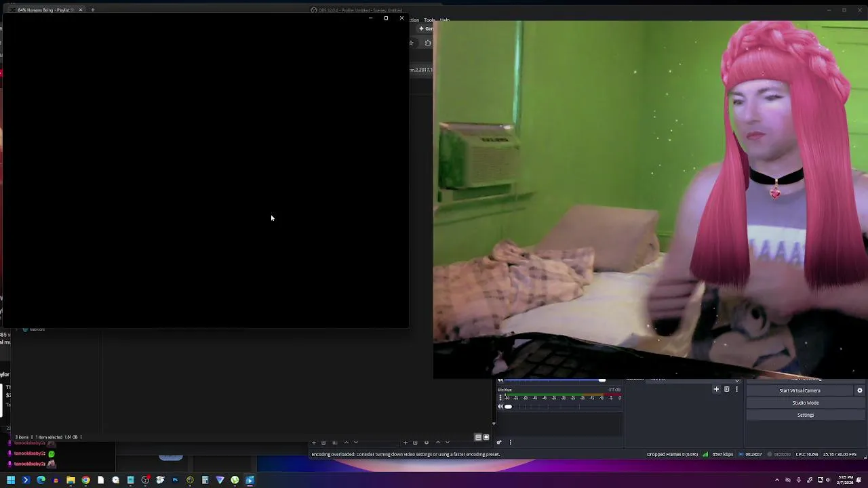
Task: Switch to the active app at taskbar end
Action: [250, 480]
